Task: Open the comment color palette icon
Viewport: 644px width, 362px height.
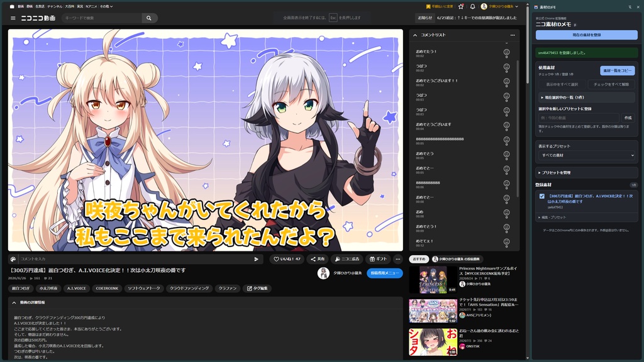Action: tap(13, 259)
